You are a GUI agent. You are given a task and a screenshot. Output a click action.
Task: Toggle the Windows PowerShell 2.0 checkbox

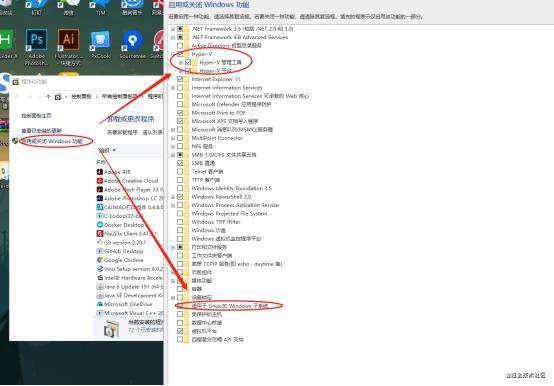(x=180, y=197)
